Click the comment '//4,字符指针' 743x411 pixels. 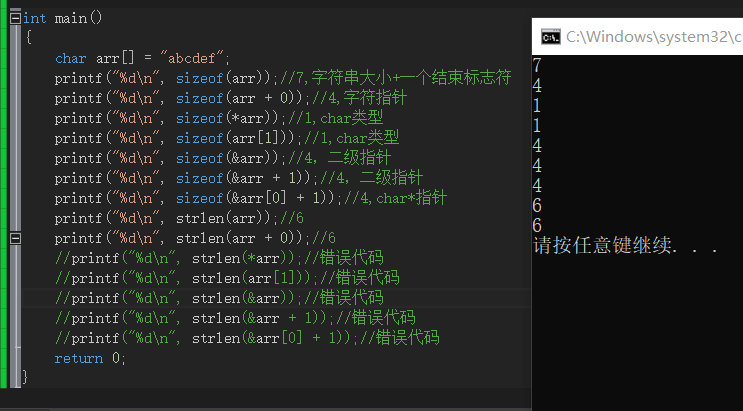[360, 98]
